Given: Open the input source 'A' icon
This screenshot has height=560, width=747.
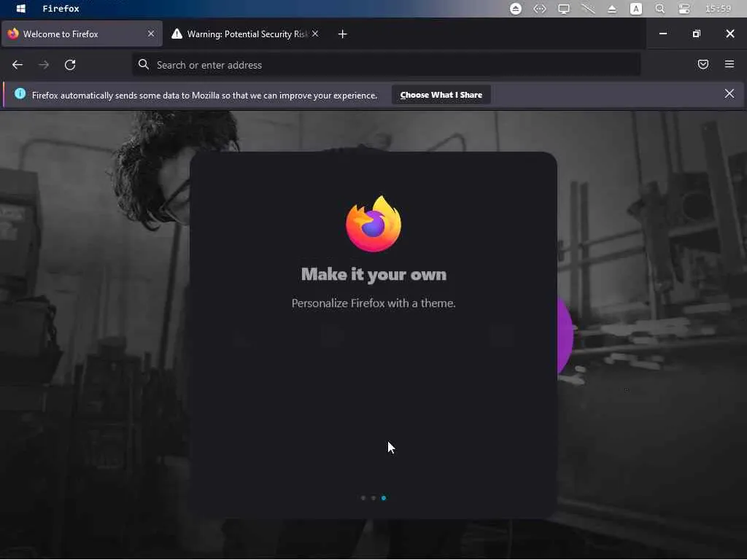Looking at the screenshot, I should click(636, 9).
